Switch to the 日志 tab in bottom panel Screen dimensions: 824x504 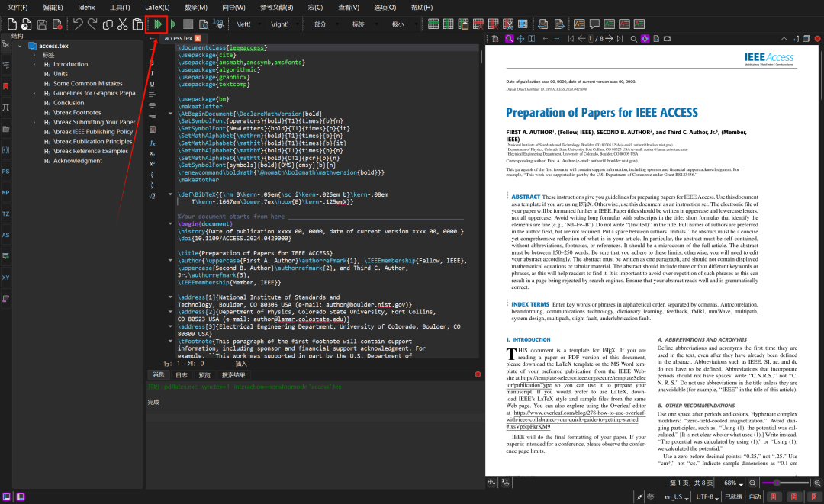(182, 375)
